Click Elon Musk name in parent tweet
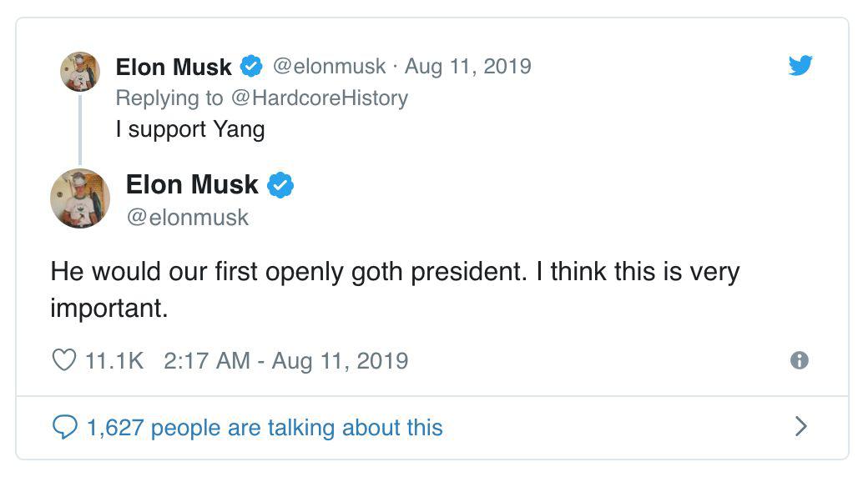Viewport: 868px width, 477px height. point(174,67)
